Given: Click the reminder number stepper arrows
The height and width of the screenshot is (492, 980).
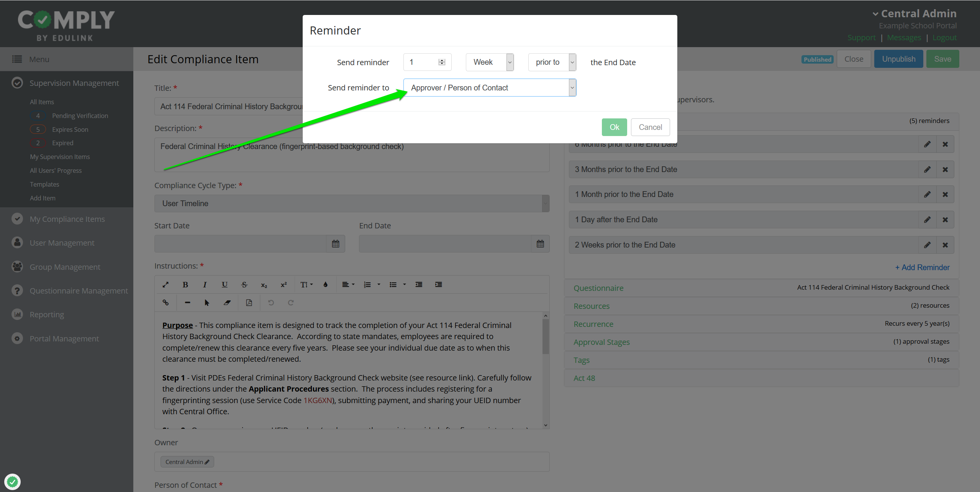Looking at the screenshot, I should click(x=442, y=62).
